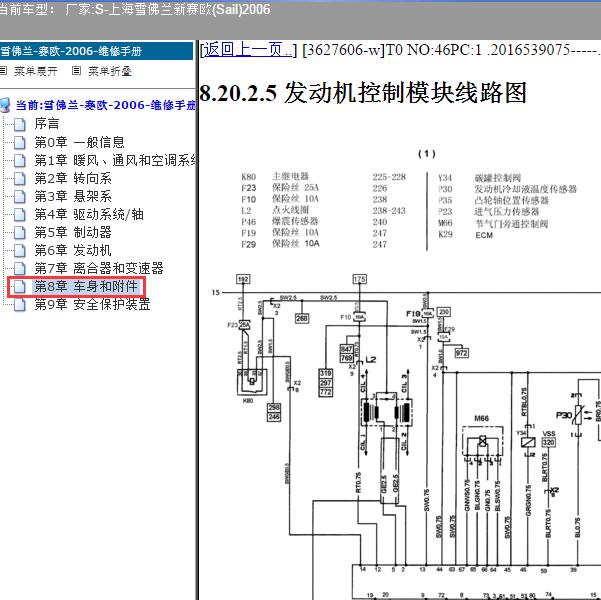The image size is (601, 600).
Task: Click the 返回上一页 link
Action: click(248, 50)
